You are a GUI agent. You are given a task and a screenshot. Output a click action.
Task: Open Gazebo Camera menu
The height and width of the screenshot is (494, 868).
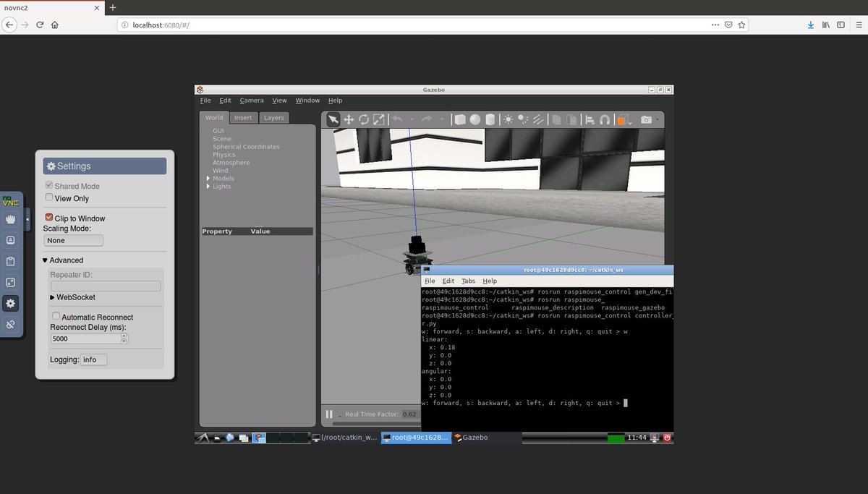252,101
